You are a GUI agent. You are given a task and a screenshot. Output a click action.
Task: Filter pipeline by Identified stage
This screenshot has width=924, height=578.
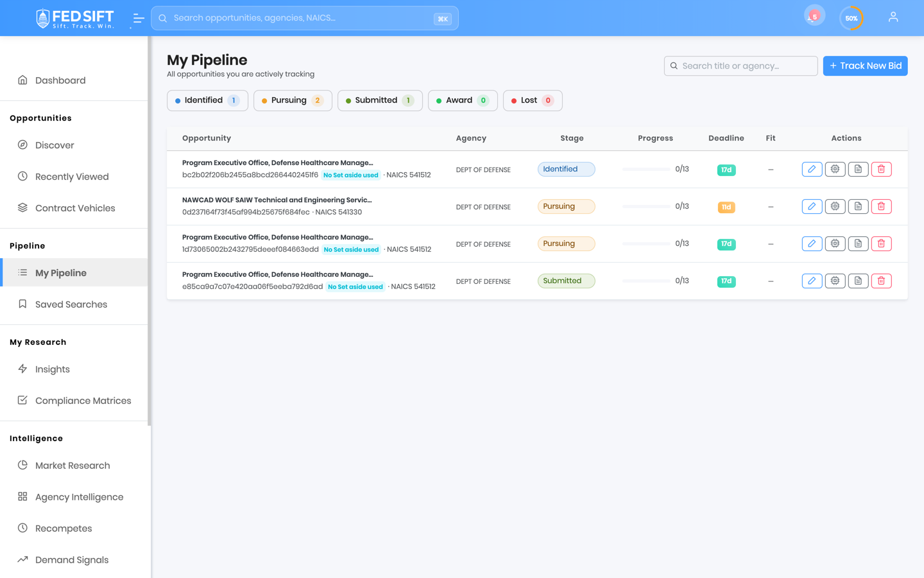[207, 100]
